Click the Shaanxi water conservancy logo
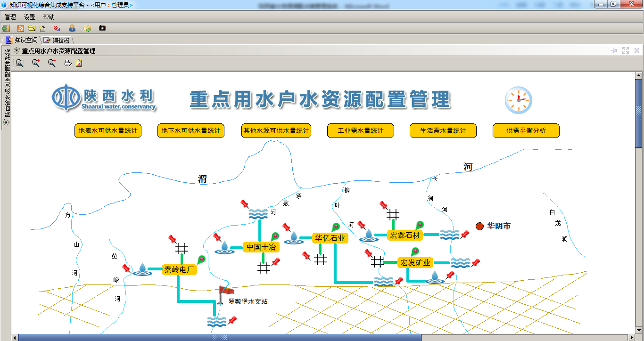 coord(104,98)
